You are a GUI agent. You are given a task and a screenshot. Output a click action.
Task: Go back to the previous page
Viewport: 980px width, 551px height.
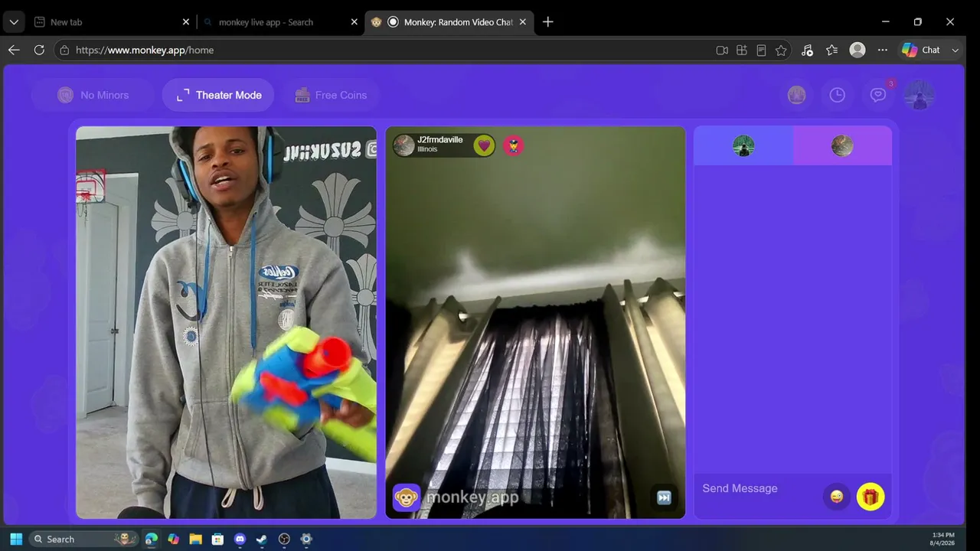[x=14, y=50]
